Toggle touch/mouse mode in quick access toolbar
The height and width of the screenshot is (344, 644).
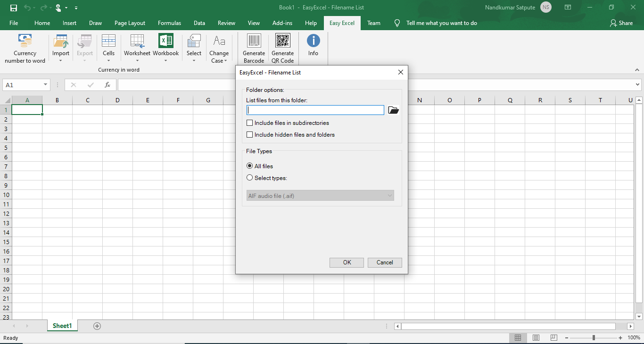click(58, 8)
